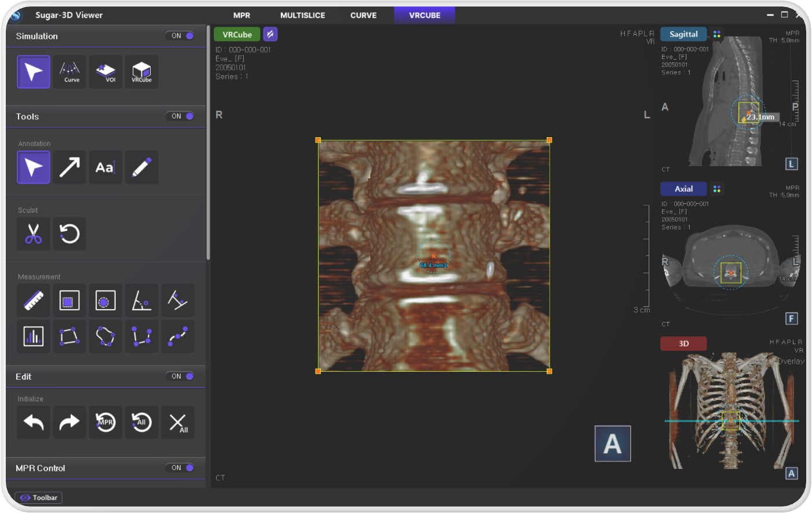Select the angle measurement tool

(141, 301)
